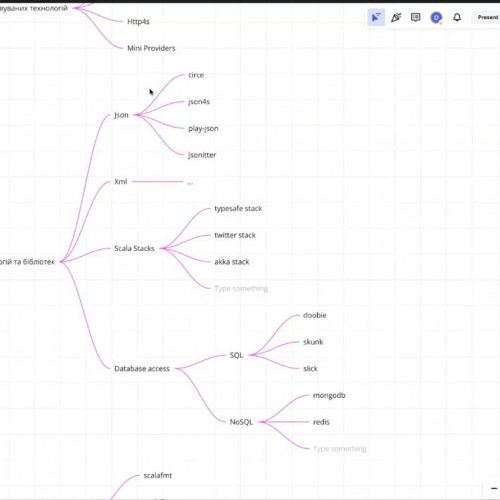Image resolution: width=500 pixels, height=500 pixels.
Task: Select the jsonitter node
Action: click(202, 155)
